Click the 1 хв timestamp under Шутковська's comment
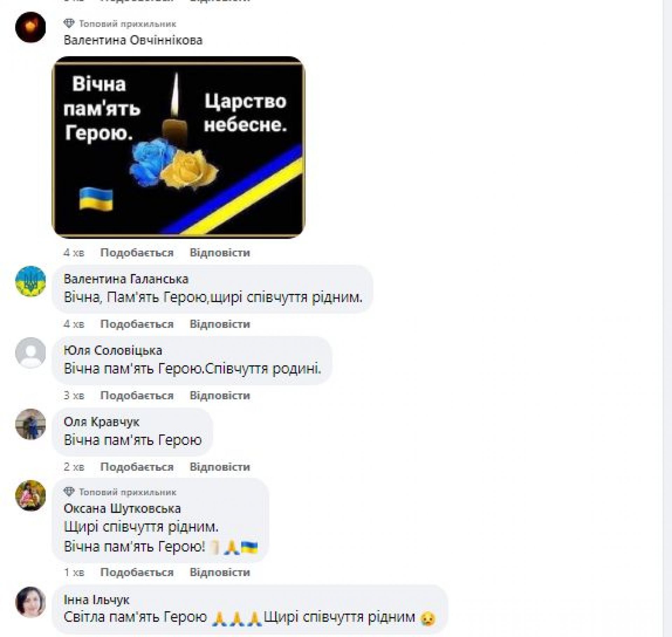672x637 pixels. 74,572
